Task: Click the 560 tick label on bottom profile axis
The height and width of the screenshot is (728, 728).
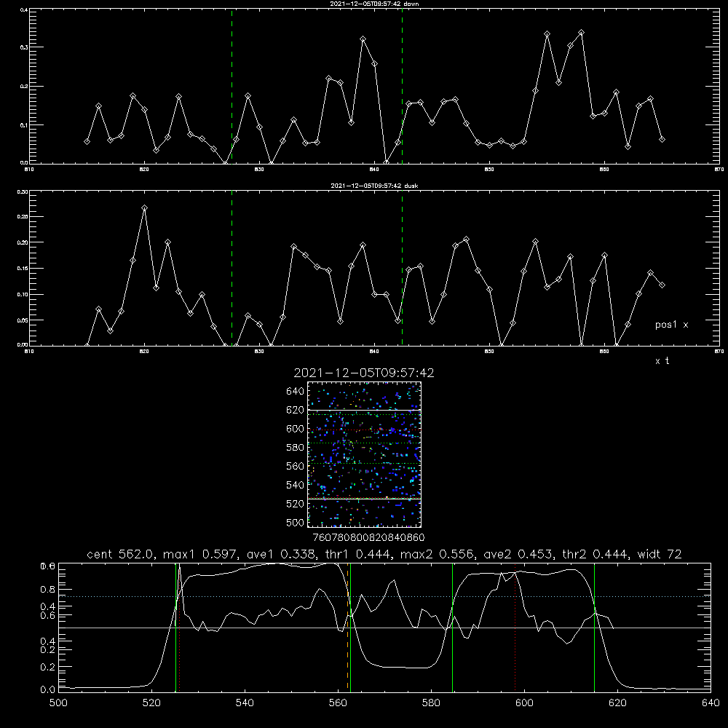Action: point(338,703)
